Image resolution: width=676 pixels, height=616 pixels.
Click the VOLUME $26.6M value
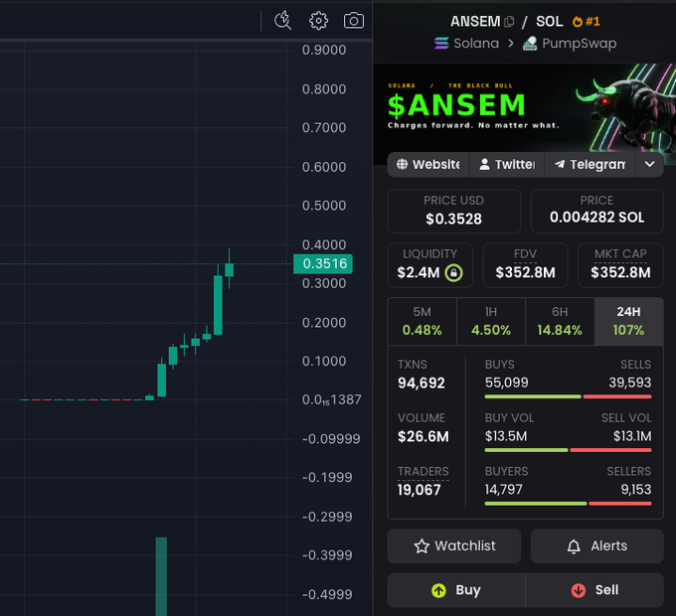point(422,436)
